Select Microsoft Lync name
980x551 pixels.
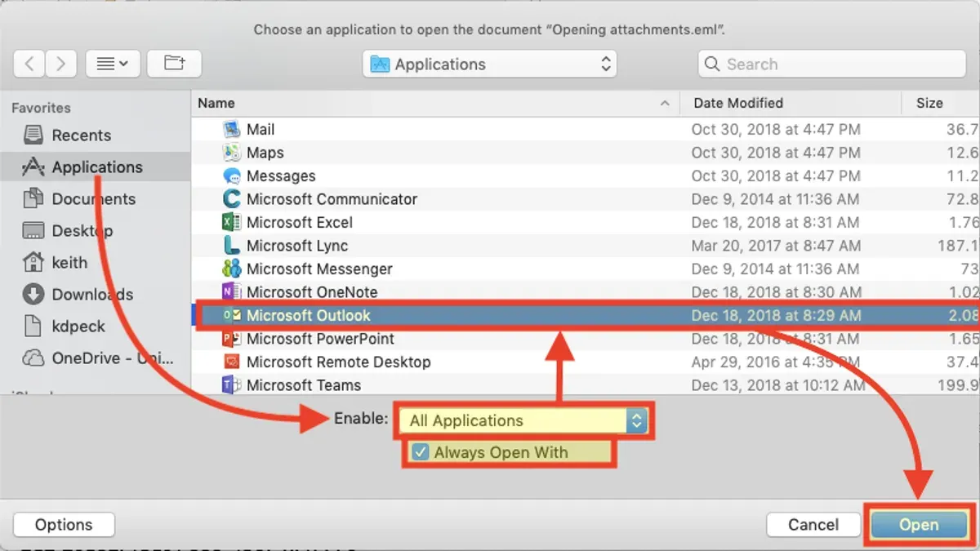(297, 246)
